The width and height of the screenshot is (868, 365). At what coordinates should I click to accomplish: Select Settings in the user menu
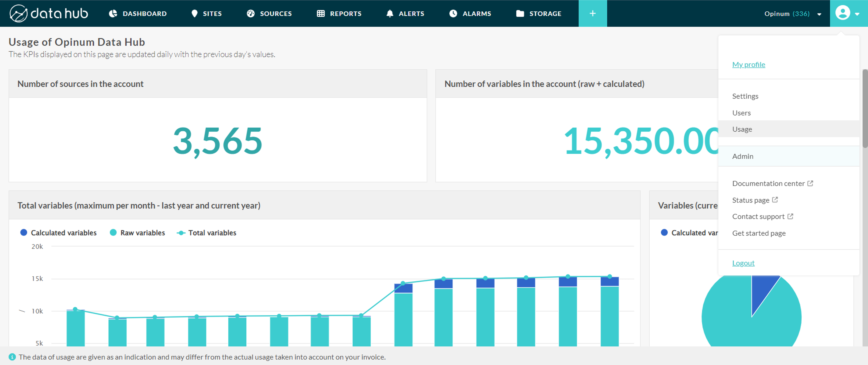[x=788, y=96]
